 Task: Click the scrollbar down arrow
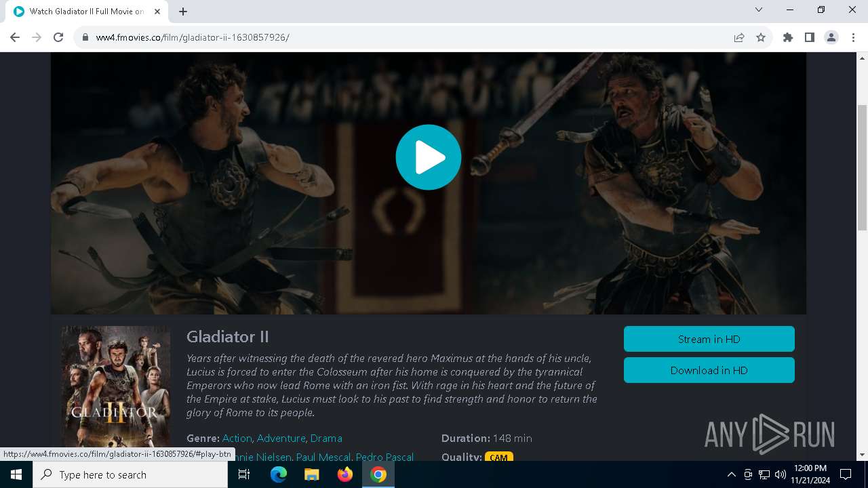coord(863,455)
